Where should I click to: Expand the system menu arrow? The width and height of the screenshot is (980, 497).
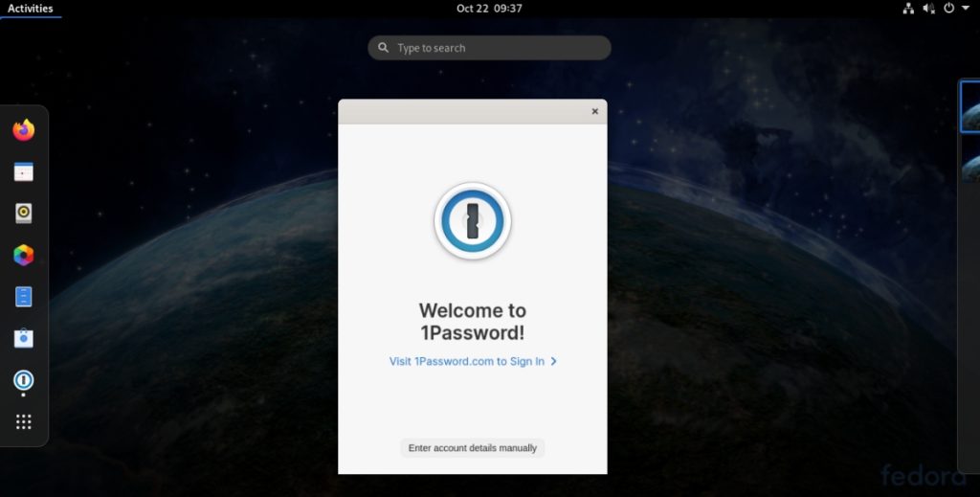pyautogui.click(x=966, y=8)
